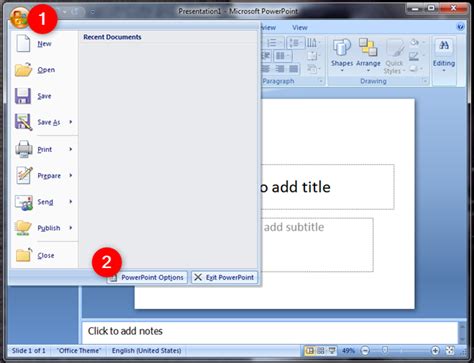Open Customize Quick Access Toolbar dropdown
Viewport: 474px width, 363px height.
[92, 12]
